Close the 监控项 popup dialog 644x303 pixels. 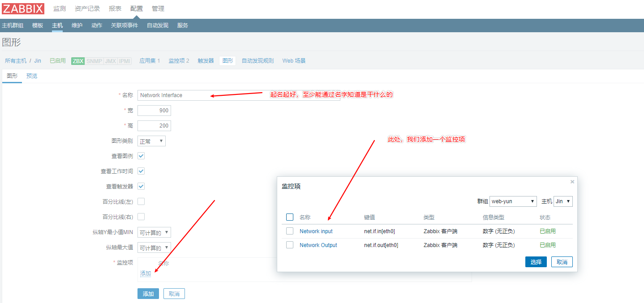pos(572,182)
